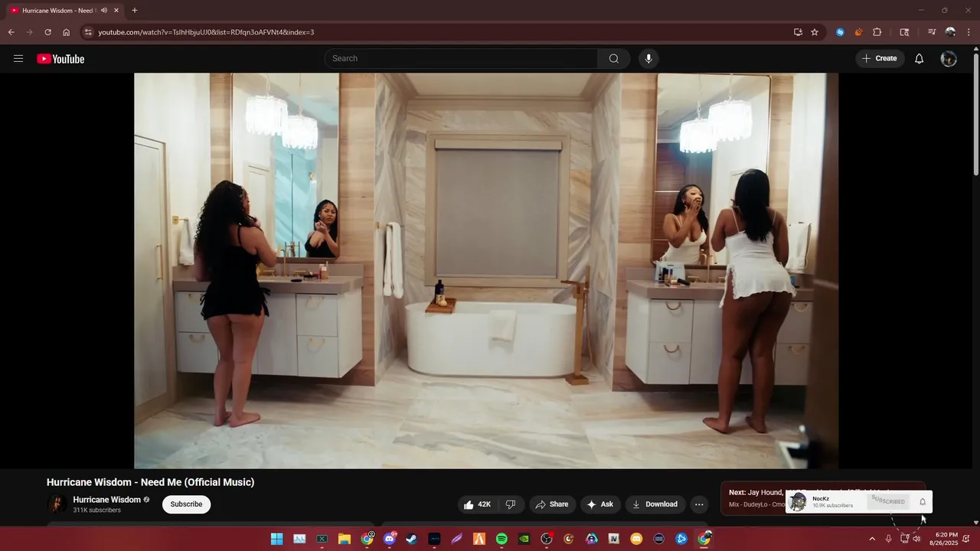980x551 pixels.
Task: Open more actions three-dot menu under video
Action: [x=698, y=504]
